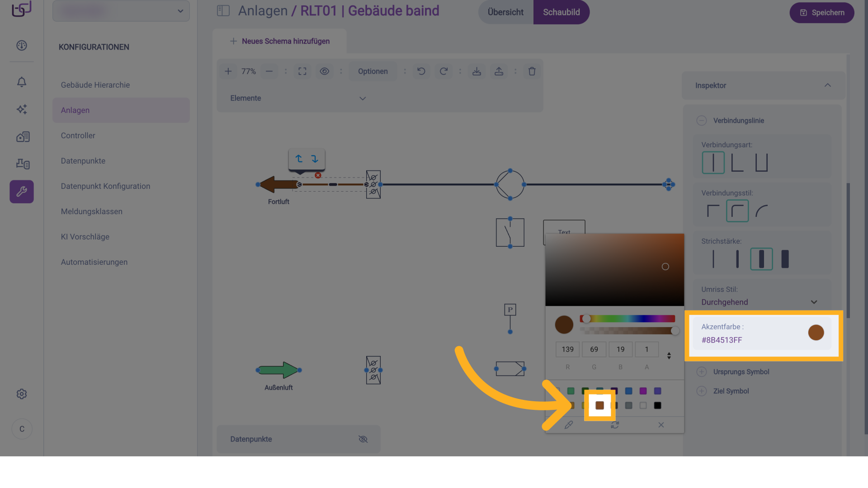
Task: Click the fullscreen fit icon
Action: click(302, 71)
